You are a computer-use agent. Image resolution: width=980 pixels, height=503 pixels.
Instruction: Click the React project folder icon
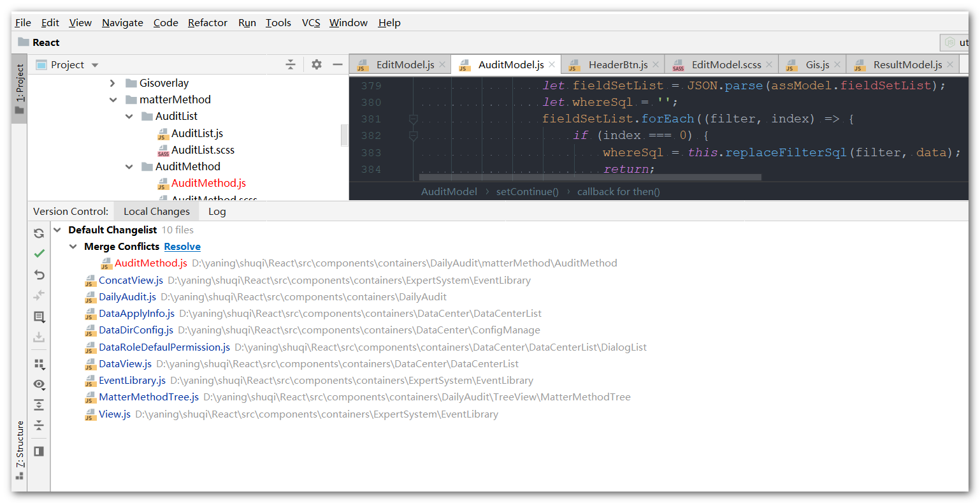point(24,42)
